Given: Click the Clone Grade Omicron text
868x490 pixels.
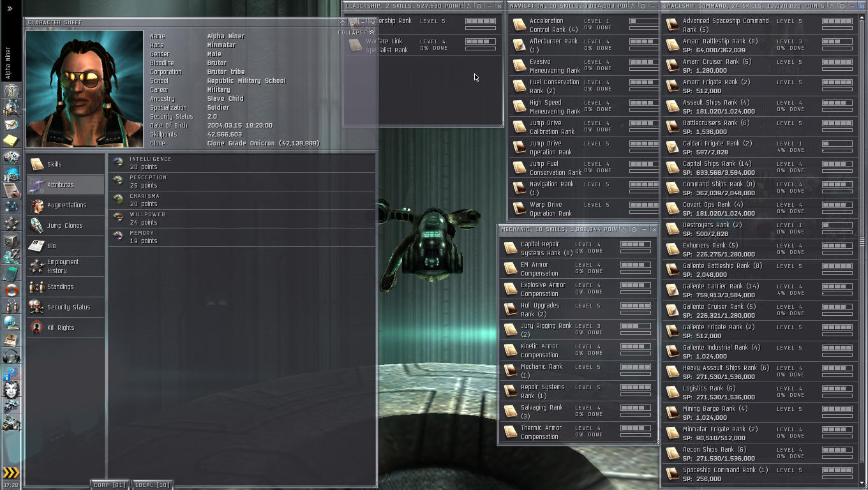Looking at the screenshot, I should (x=263, y=144).
